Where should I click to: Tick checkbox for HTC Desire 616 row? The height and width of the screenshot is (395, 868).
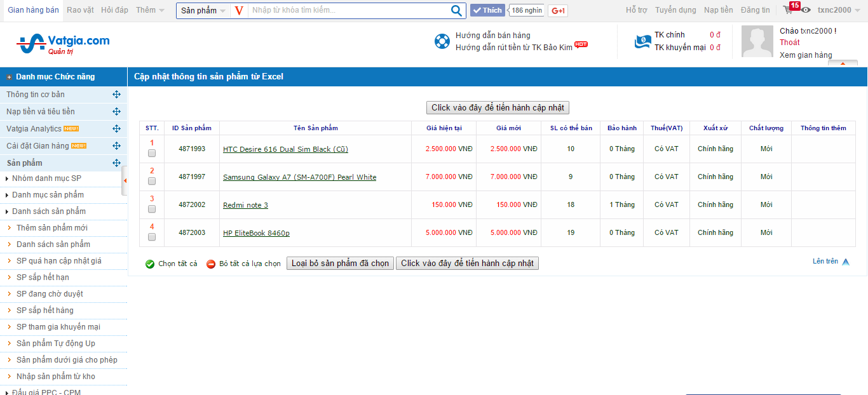pyautogui.click(x=152, y=153)
